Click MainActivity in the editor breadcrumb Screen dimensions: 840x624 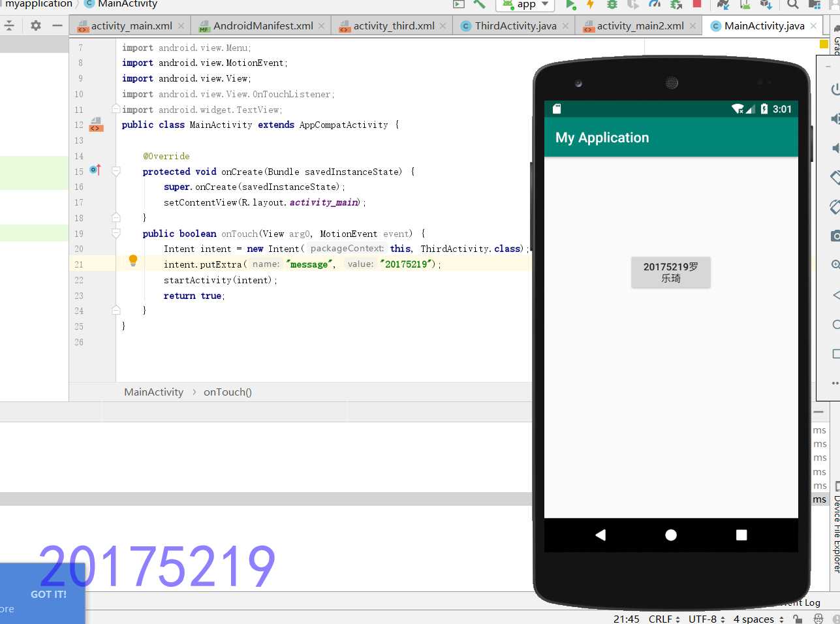pyautogui.click(x=154, y=392)
